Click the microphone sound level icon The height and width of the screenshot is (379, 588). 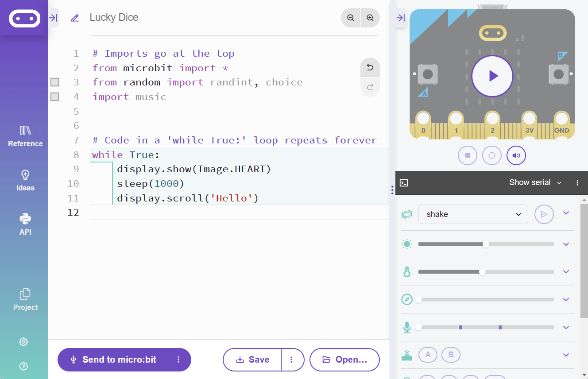tap(407, 327)
